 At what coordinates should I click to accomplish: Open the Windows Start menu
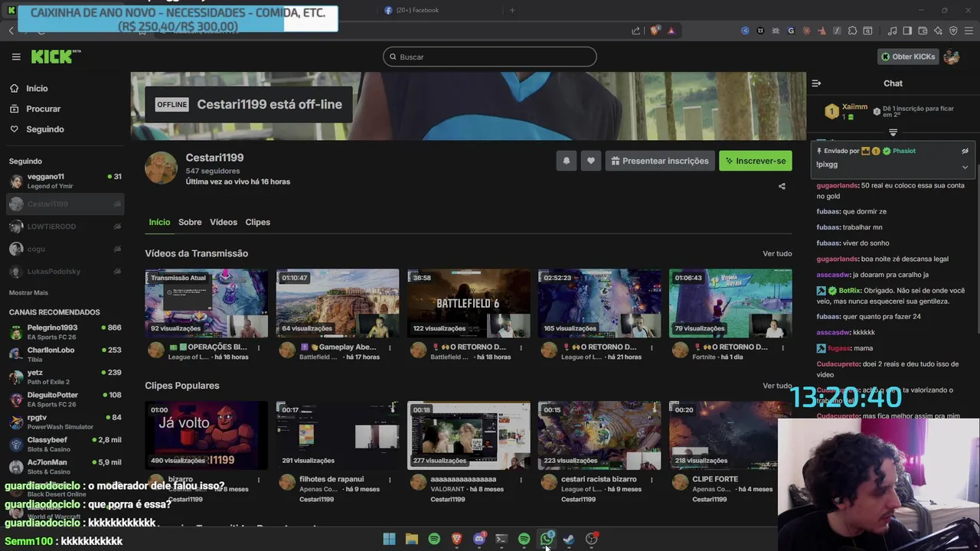389,539
